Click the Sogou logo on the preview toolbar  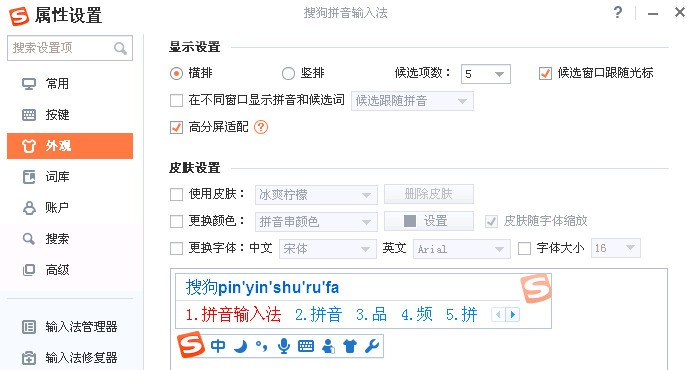coord(191,346)
